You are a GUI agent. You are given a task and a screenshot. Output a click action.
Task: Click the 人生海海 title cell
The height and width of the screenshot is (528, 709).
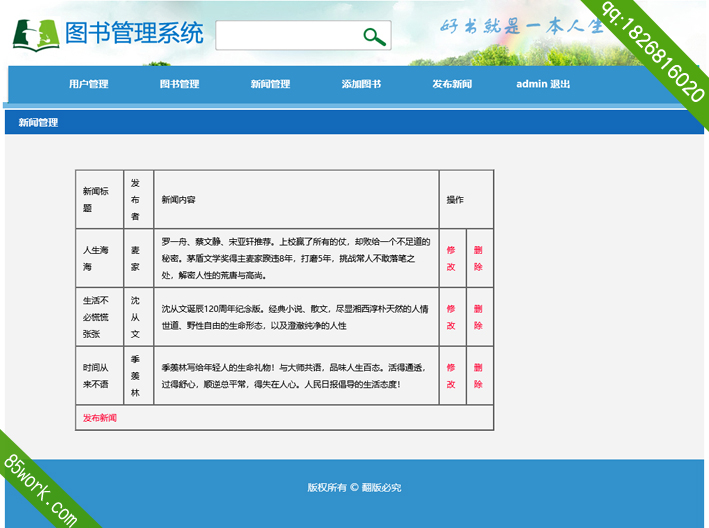[99, 258]
